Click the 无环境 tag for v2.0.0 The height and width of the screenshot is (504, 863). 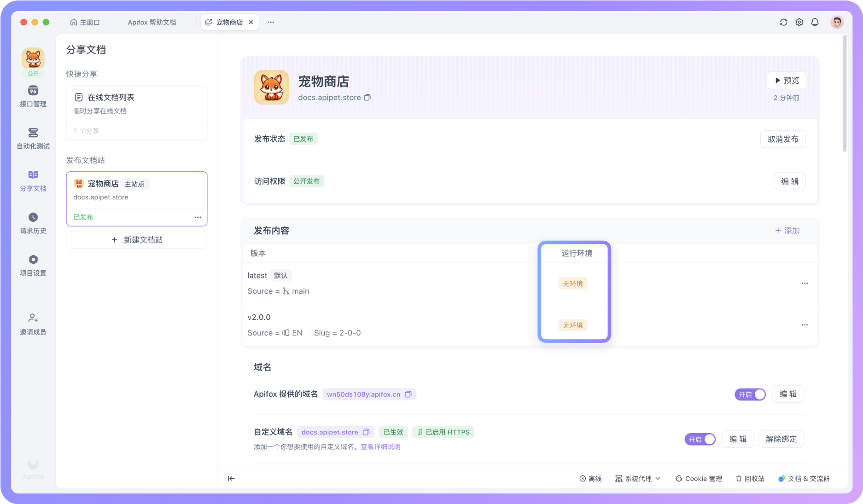point(573,325)
